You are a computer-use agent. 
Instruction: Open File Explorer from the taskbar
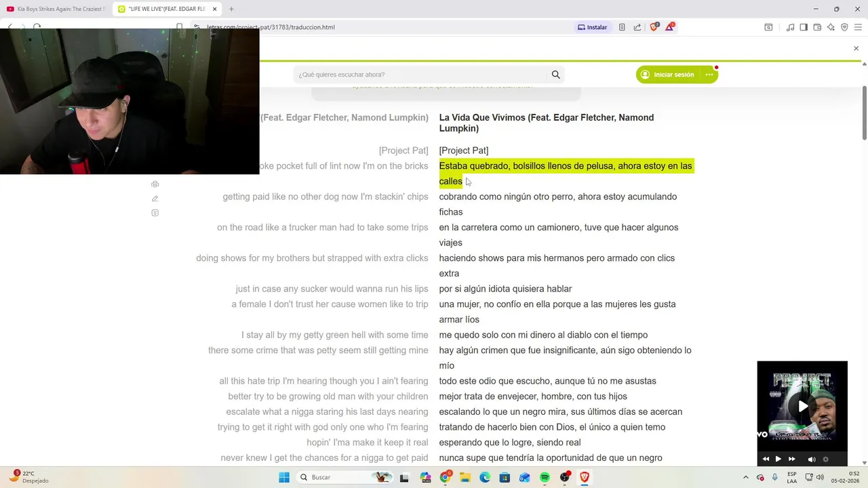[x=465, y=477]
